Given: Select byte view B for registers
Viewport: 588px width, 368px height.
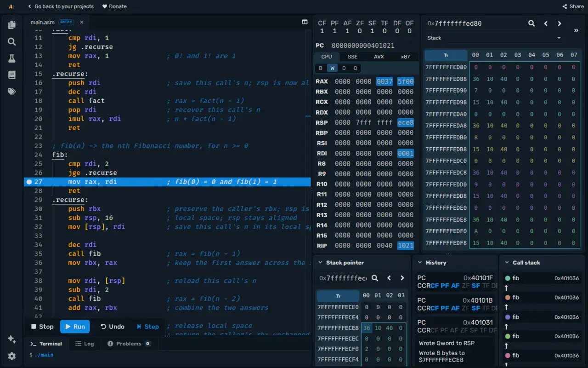Looking at the screenshot, I should [321, 68].
